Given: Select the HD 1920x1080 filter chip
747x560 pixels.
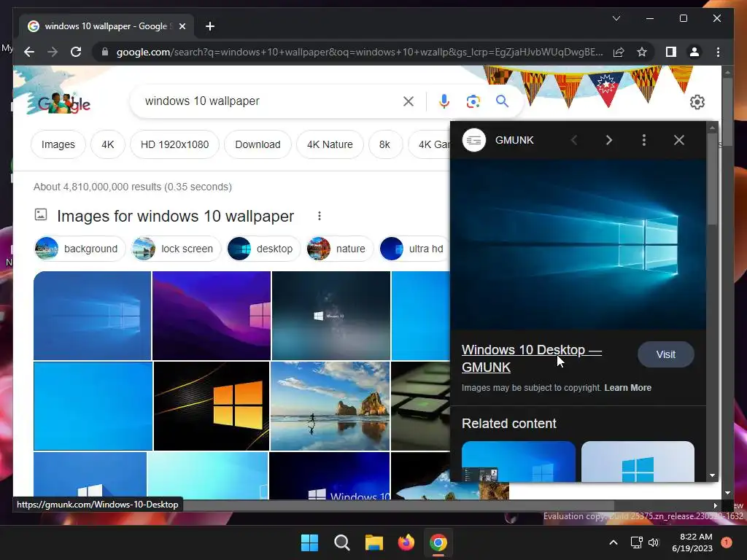Looking at the screenshot, I should tap(175, 144).
